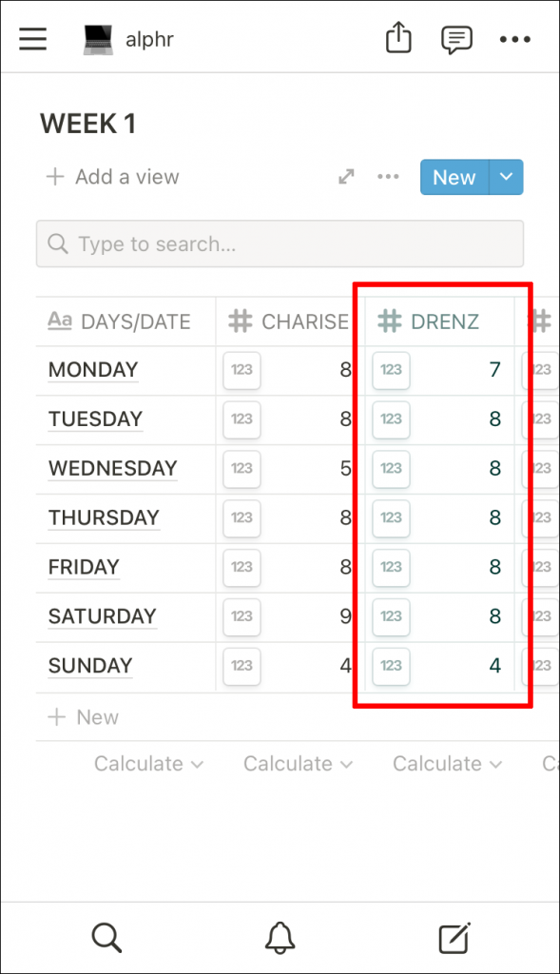Screen dimensions: 560x974
Task: Click inside the Type to search field
Action: 280,243
